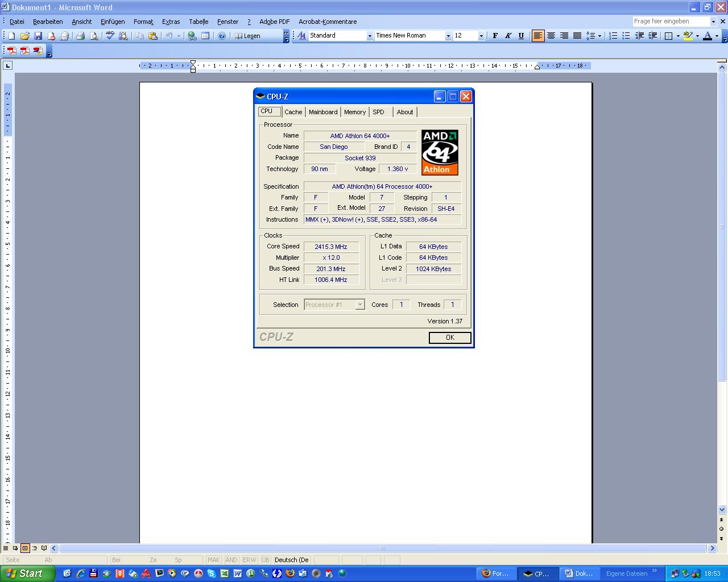Image resolution: width=728 pixels, height=582 pixels.
Task: Open the Tabelle menu
Action: 198,22
